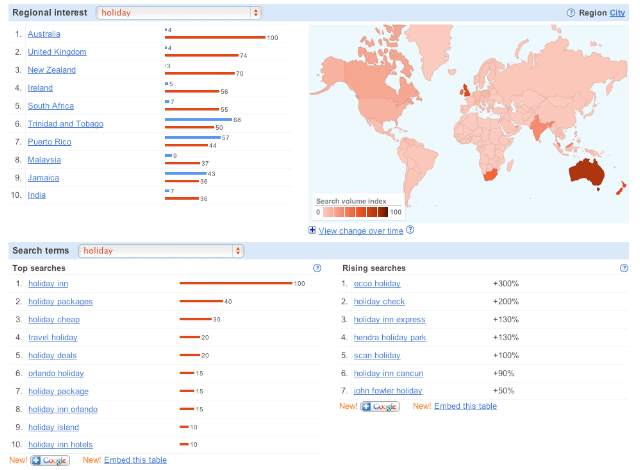This screenshot has width=640, height=470.
Task: Open the India region link
Action: 37,195
